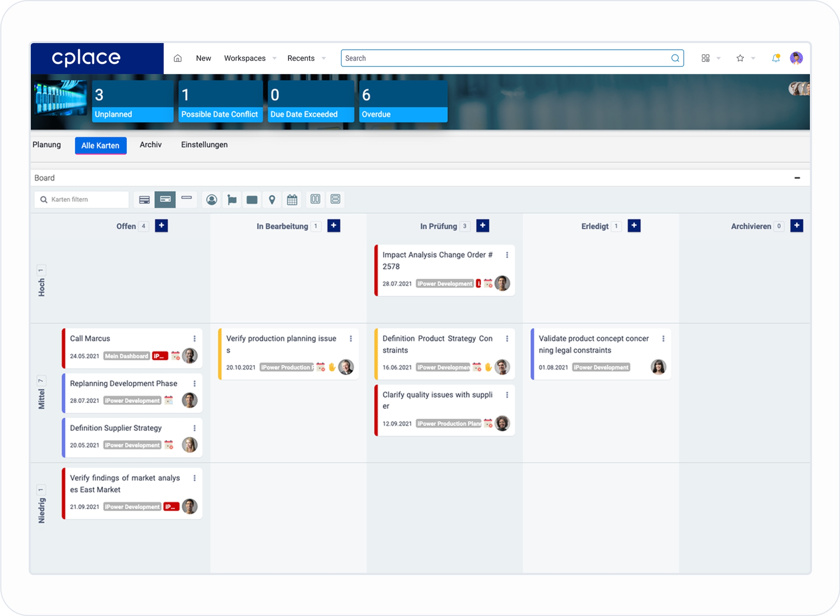Switch to minimal single-line card view
Image resolution: width=840 pixels, height=616 pixels.
tap(187, 198)
